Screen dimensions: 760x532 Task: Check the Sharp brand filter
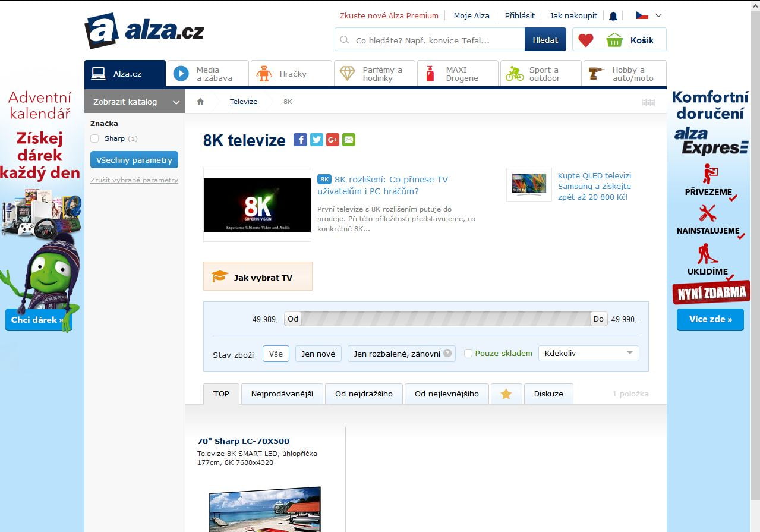click(94, 138)
